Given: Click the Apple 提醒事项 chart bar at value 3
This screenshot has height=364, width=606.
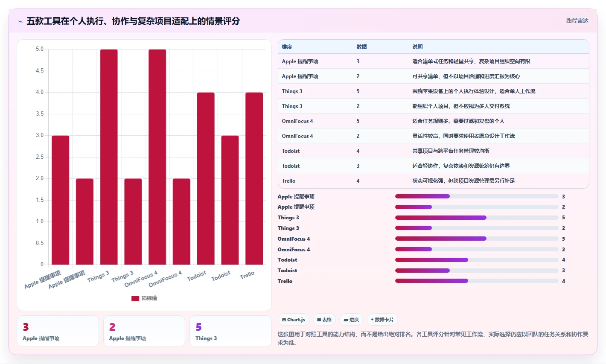Looking at the screenshot, I should click(x=60, y=200).
